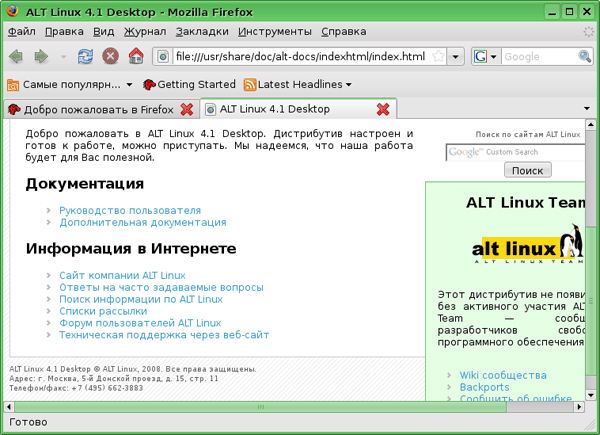Stop loading with the red X icon
The height and width of the screenshot is (435, 600).
coord(110,57)
